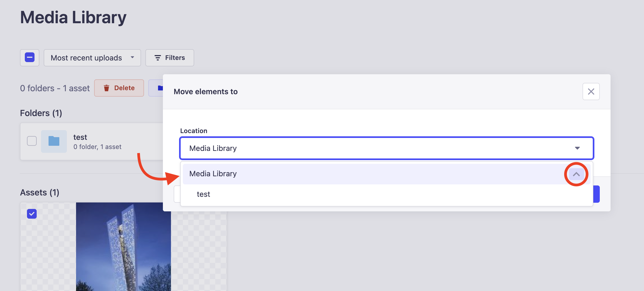The image size is (644, 291).
Task: Uncheck the test folder's checkbox
Action: 32,141
